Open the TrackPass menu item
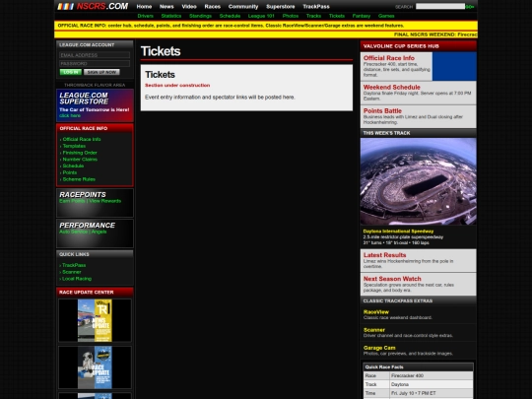The height and width of the screenshot is (399, 532). click(x=316, y=7)
